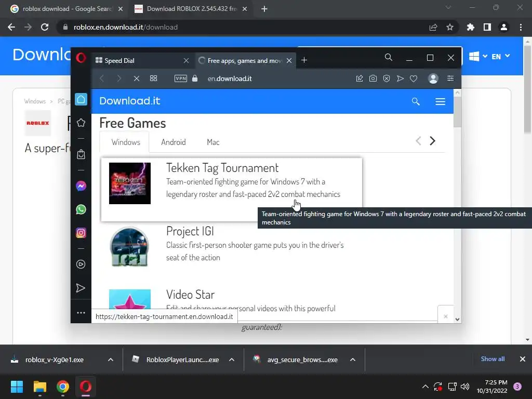The image size is (532, 399).
Task: Open Opera sidebar player icon
Action: click(81, 264)
